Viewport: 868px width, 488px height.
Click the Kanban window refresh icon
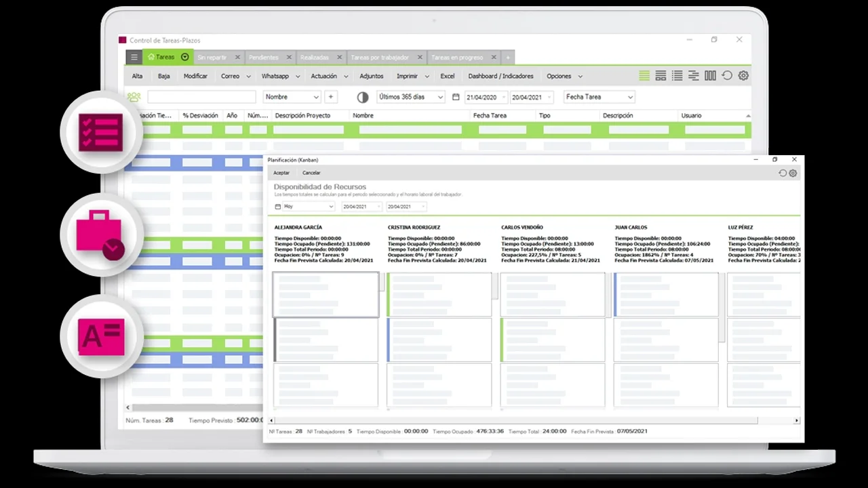tap(783, 173)
